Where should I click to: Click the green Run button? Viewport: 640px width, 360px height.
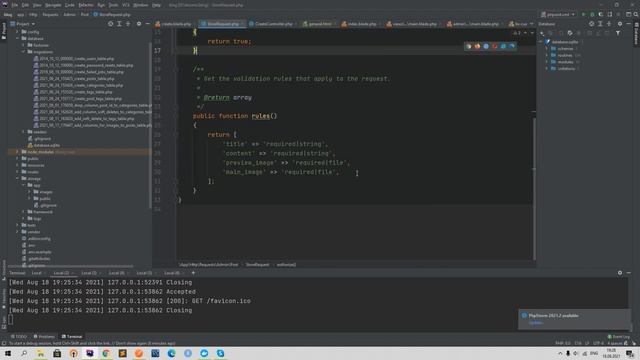tap(584, 14)
